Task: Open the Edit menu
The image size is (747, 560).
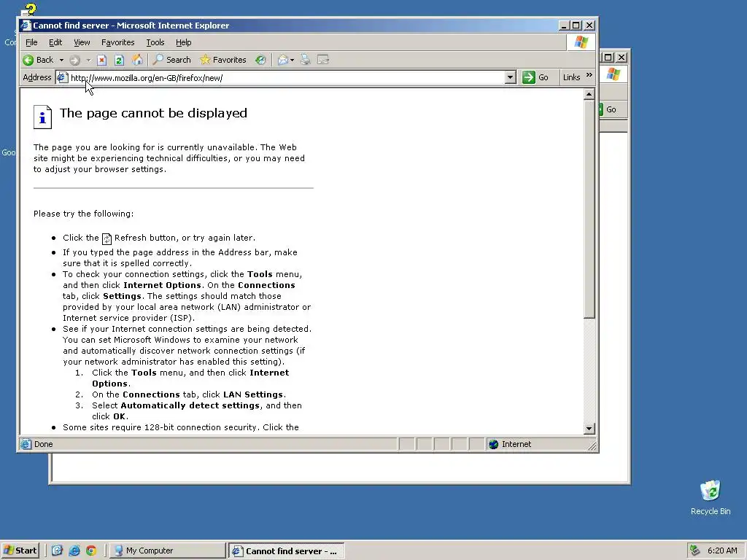Action: [x=55, y=42]
